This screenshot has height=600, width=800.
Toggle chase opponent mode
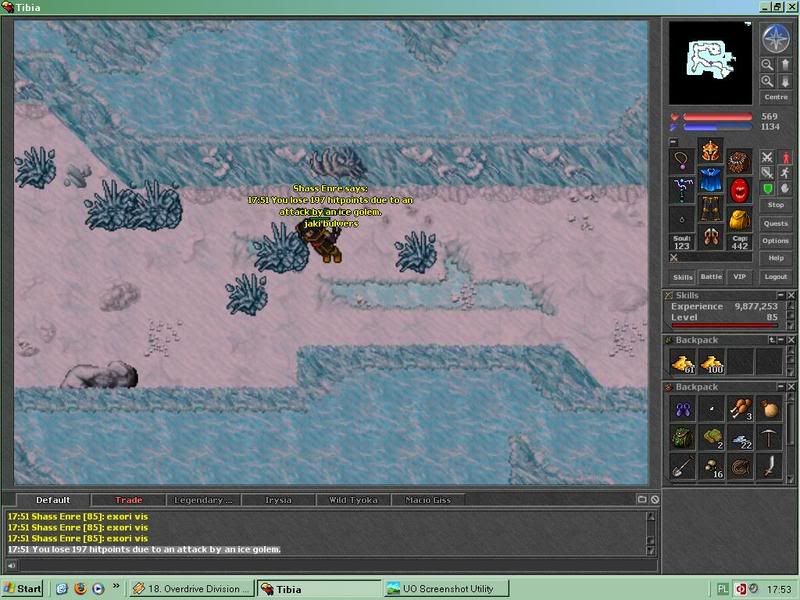click(x=785, y=173)
